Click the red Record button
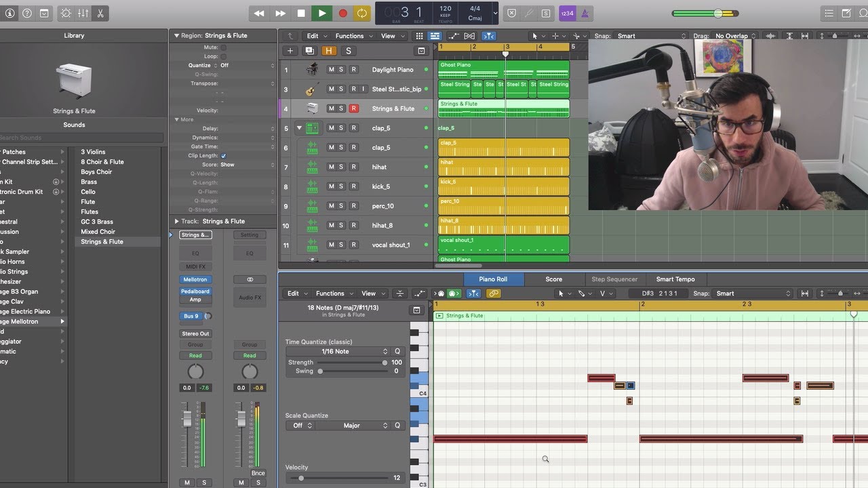 (x=342, y=13)
